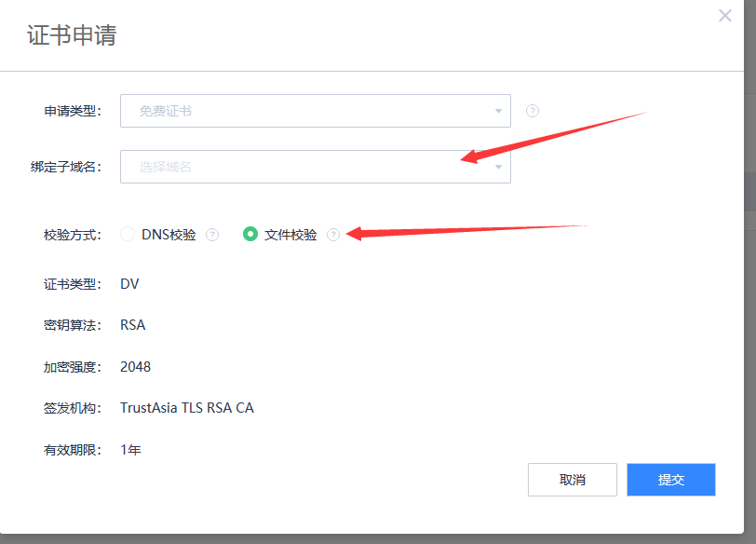Select the DNS校验 radio button
This screenshot has height=544, width=756.
[x=128, y=235]
